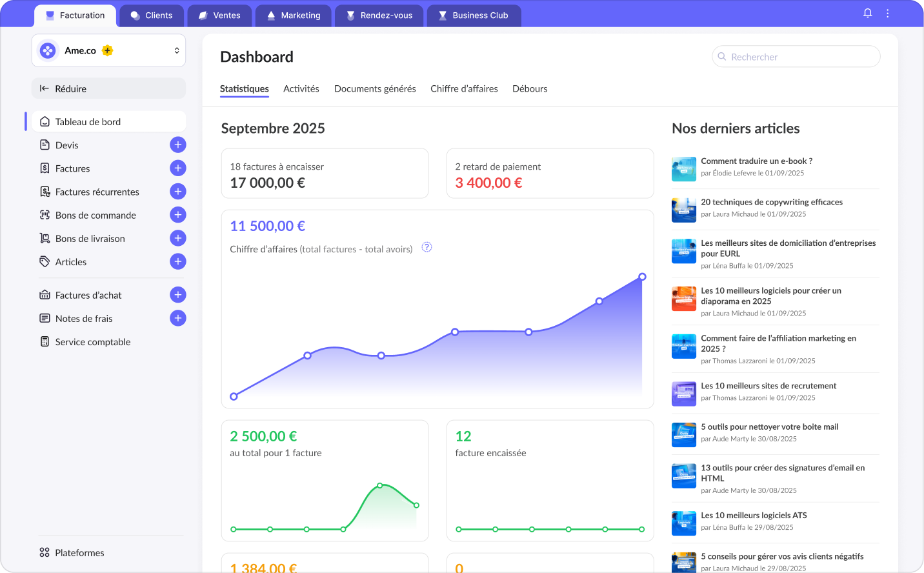Click last data point on revenue chart

click(x=642, y=277)
